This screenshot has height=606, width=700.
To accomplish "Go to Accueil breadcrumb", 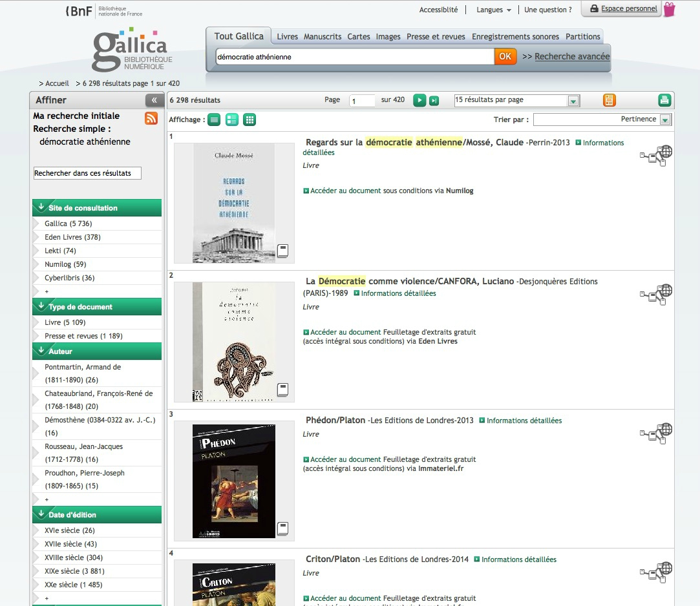I will tap(57, 83).
